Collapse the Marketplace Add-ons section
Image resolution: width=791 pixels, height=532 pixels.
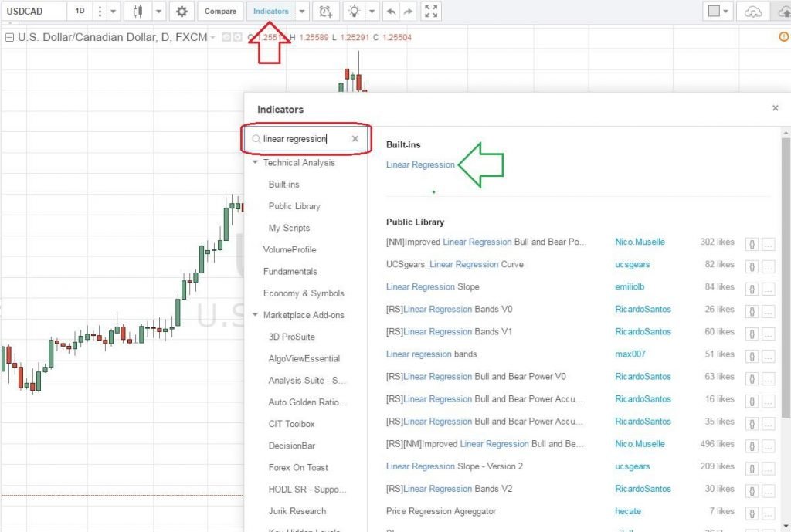[255, 315]
